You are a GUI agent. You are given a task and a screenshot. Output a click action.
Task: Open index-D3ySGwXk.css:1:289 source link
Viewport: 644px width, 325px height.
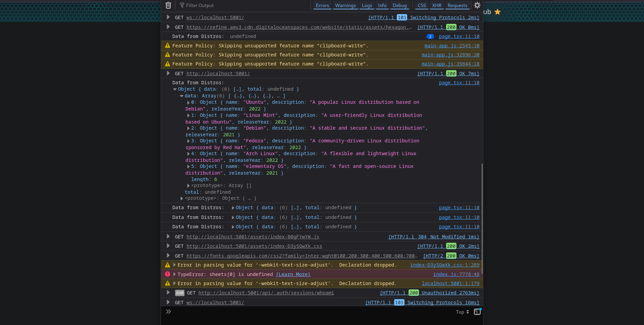pyautogui.click(x=445, y=265)
